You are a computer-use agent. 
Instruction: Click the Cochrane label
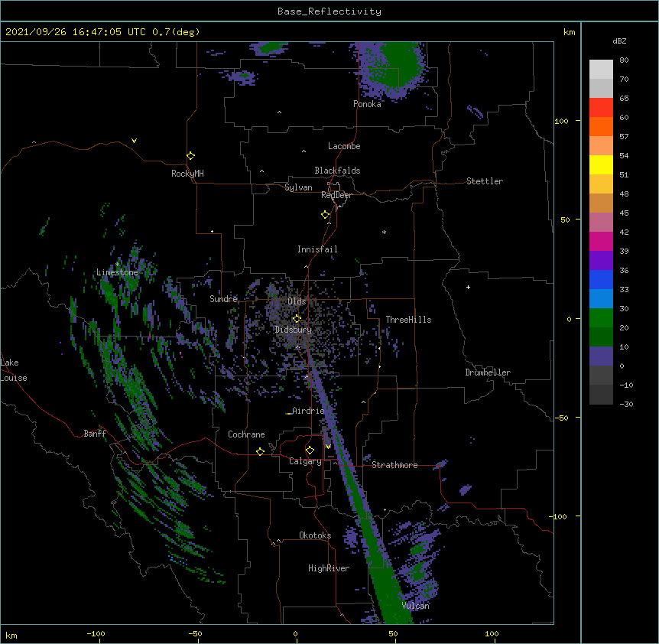click(246, 434)
